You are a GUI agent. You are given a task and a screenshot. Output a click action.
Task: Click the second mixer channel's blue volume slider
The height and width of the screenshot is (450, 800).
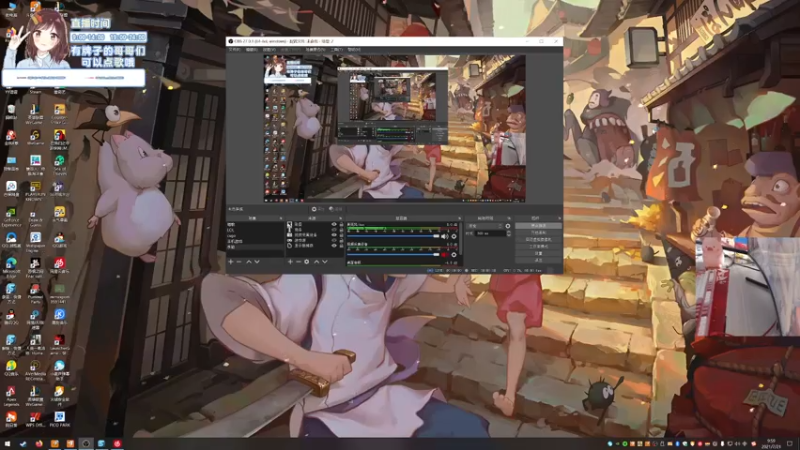point(393,255)
